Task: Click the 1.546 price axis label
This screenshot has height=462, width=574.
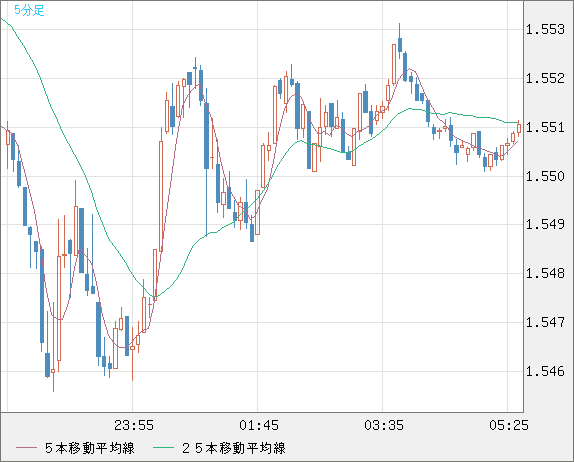Action: point(545,371)
